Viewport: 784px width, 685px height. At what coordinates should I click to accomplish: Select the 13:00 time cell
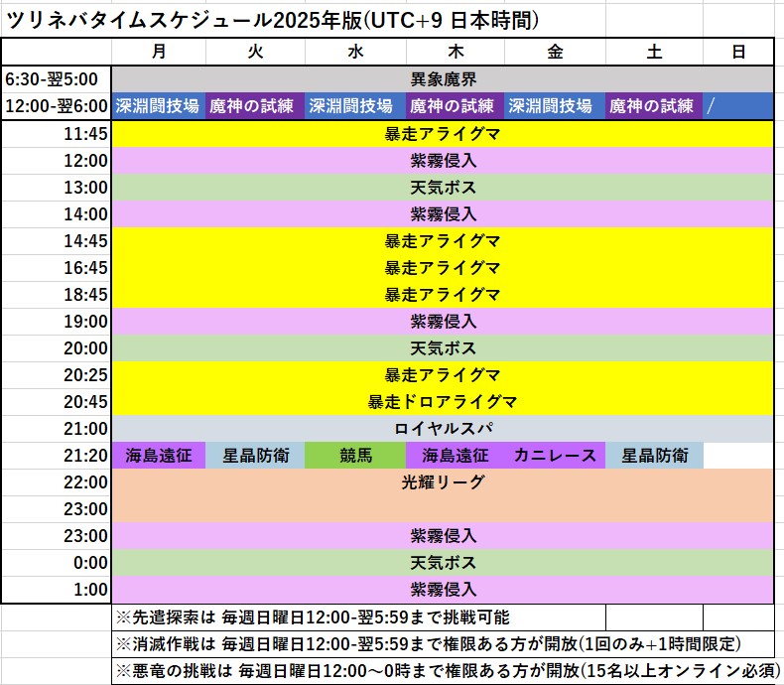point(57,188)
